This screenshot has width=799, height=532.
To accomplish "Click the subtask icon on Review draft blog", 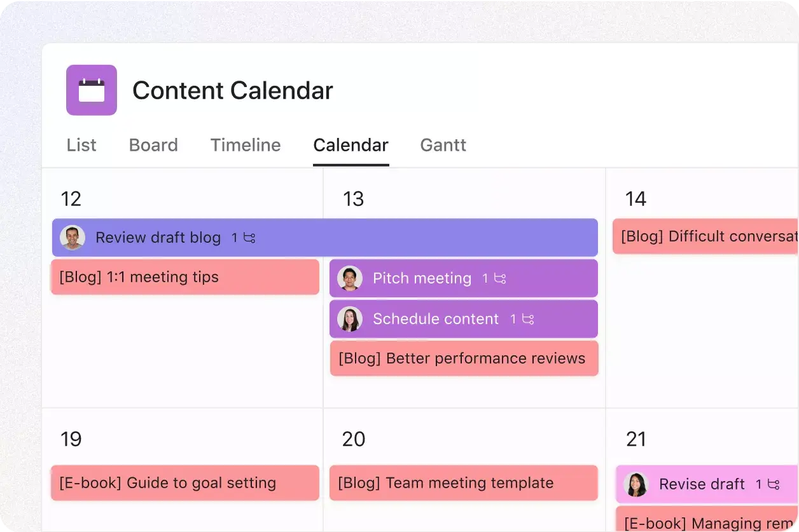I will coord(249,238).
